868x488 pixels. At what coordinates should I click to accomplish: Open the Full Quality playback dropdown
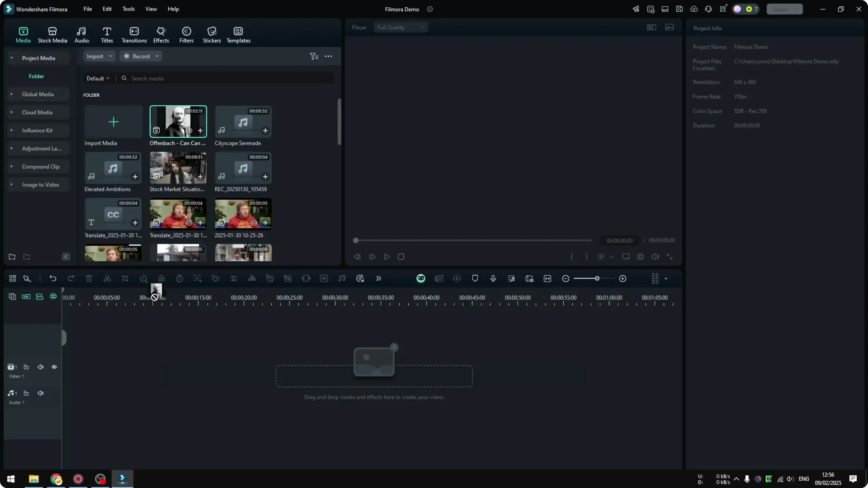pos(400,27)
